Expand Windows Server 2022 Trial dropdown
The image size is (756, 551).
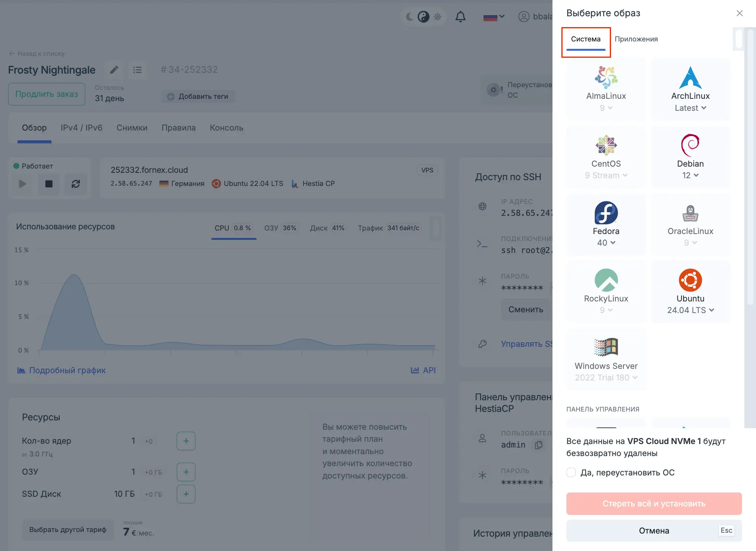[606, 377]
